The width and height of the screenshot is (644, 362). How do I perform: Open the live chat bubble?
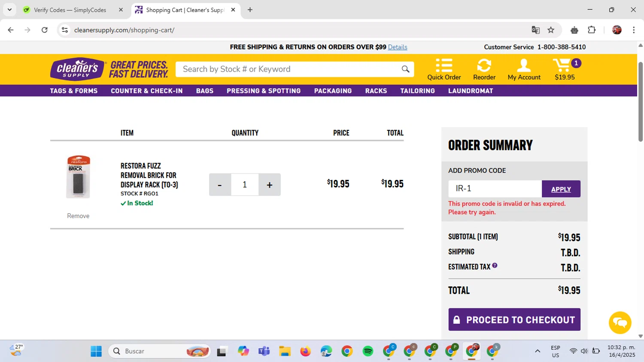(620, 322)
